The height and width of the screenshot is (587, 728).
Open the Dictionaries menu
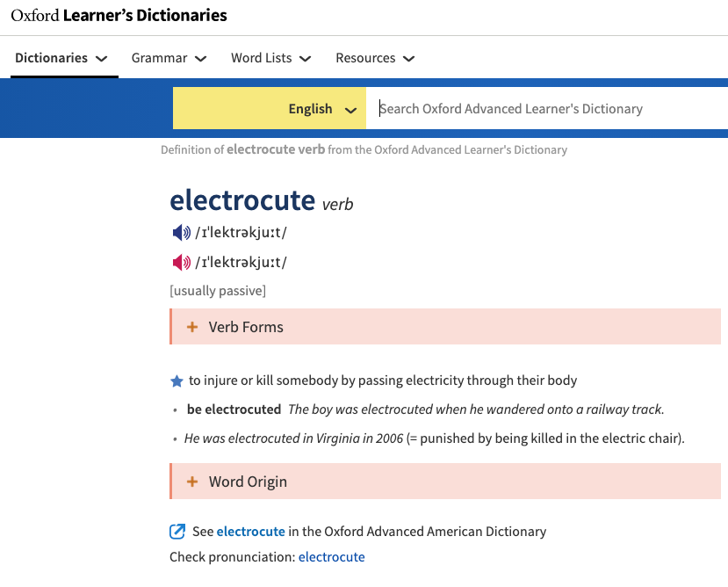(61, 58)
